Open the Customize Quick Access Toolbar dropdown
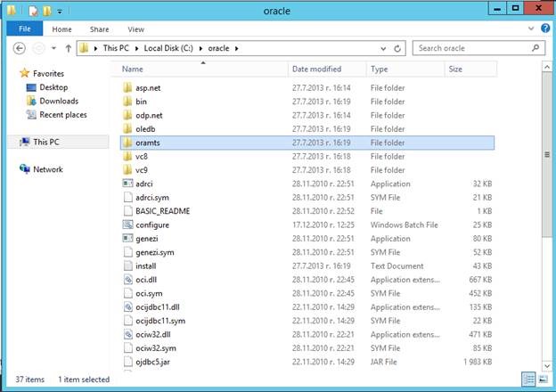The width and height of the screenshot is (556, 392). click(60, 11)
